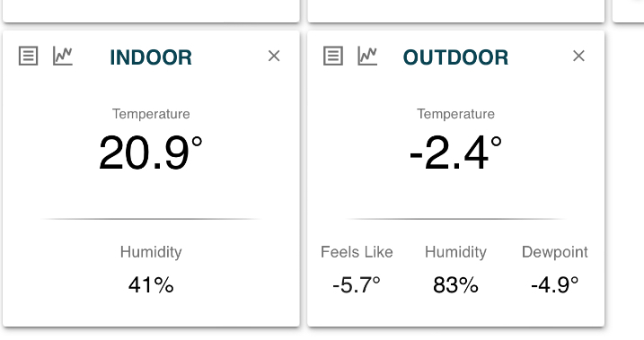
Task: Click outdoor humidity value 83%
Action: pyautogui.click(x=455, y=284)
